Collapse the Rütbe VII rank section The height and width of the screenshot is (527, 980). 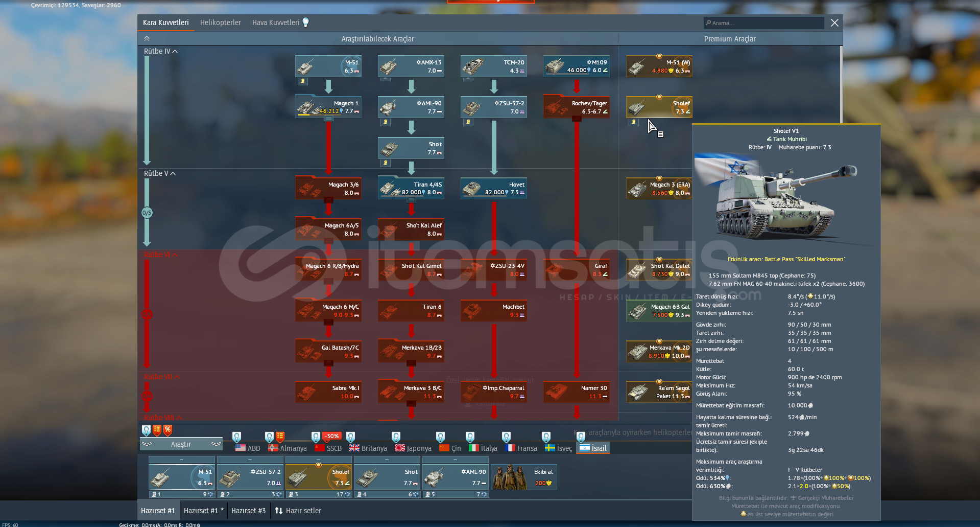[162, 377]
